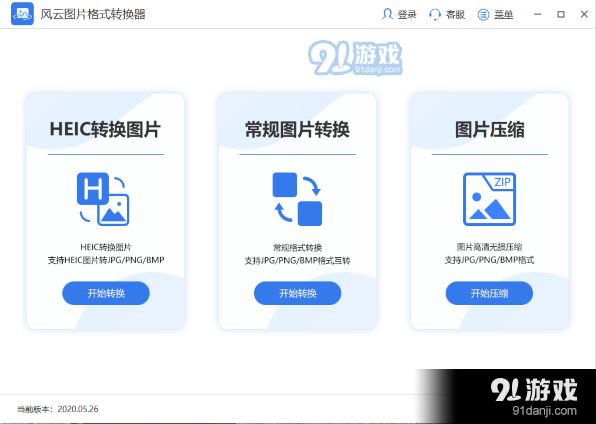Viewport: 596px width, 424px height.
Task: Click the list icon beside 菜单
Action: pyautogui.click(x=483, y=14)
